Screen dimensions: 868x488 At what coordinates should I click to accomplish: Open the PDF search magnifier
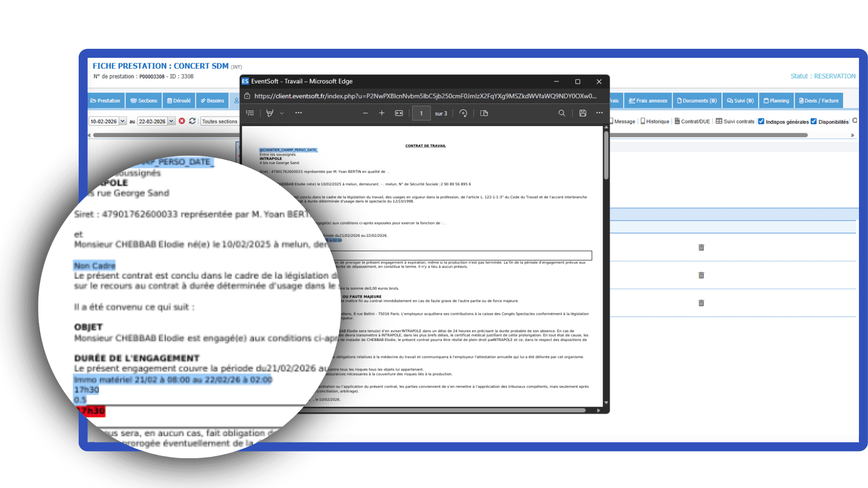pos(561,113)
